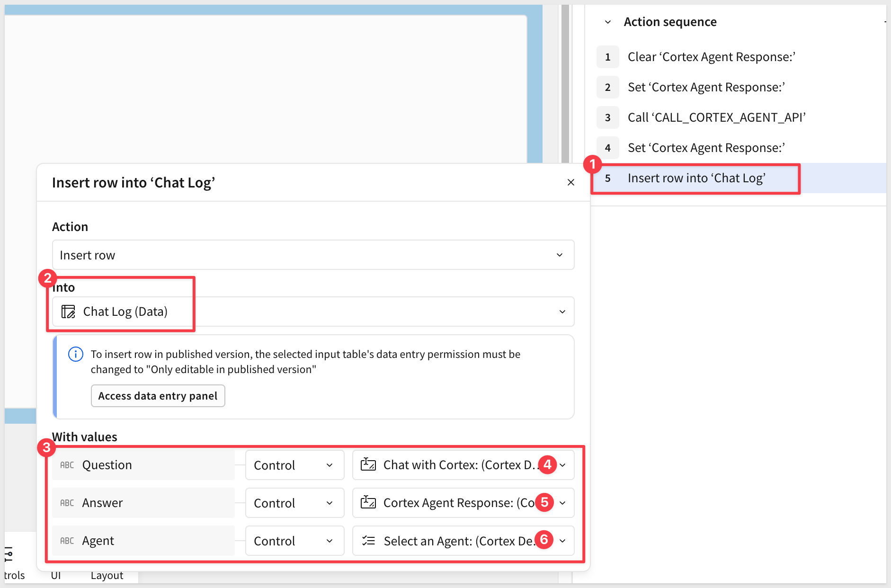Select step 3 Call 'CALL_CORTEX_AGENT_API'
The height and width of the screenshot is (588, 891).
coord(716,117)
